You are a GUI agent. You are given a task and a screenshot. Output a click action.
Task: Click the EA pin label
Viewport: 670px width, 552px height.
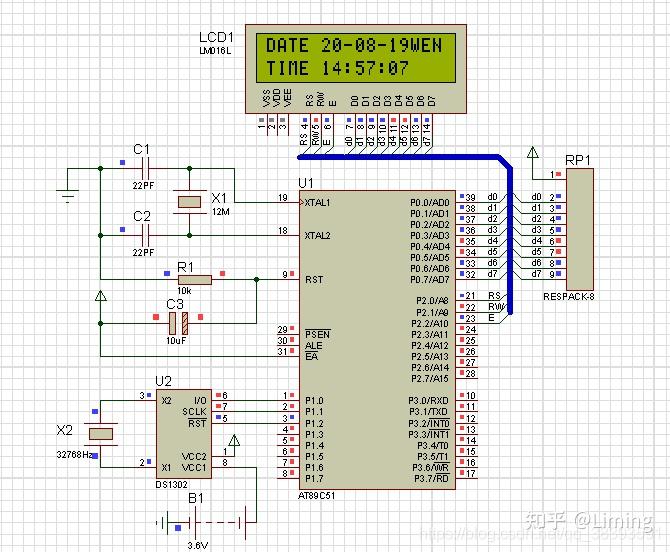point(311,357)
